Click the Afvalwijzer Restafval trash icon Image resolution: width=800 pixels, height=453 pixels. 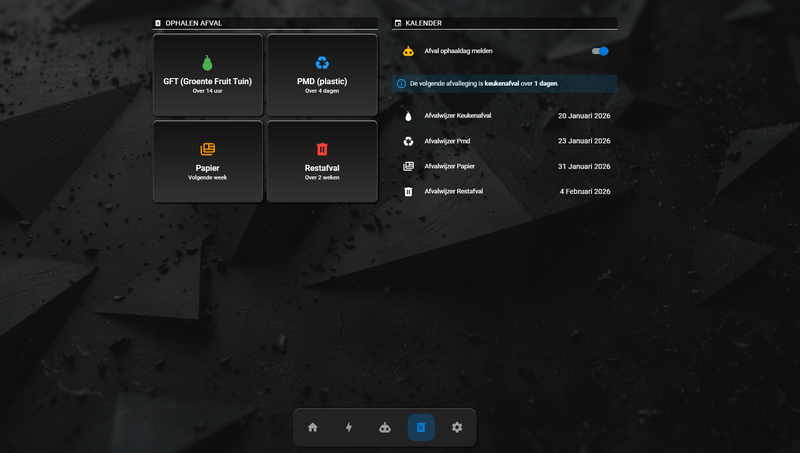408,191
